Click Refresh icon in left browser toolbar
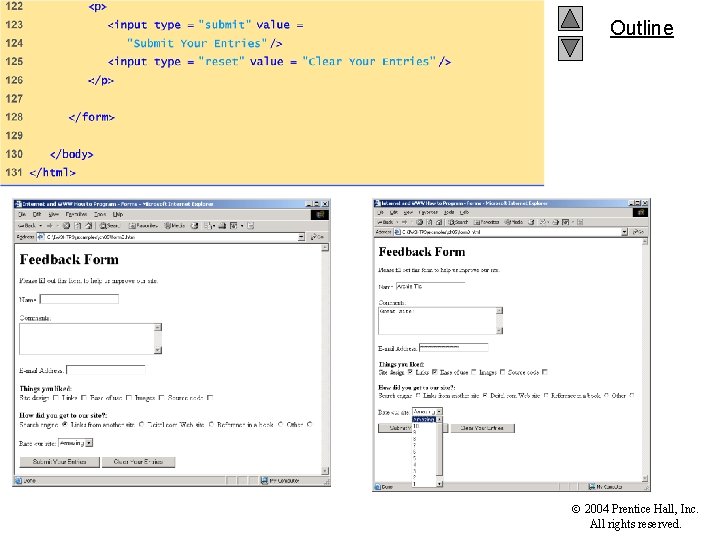The height and width of the screenshot is (540, 720). click(78, 225)
